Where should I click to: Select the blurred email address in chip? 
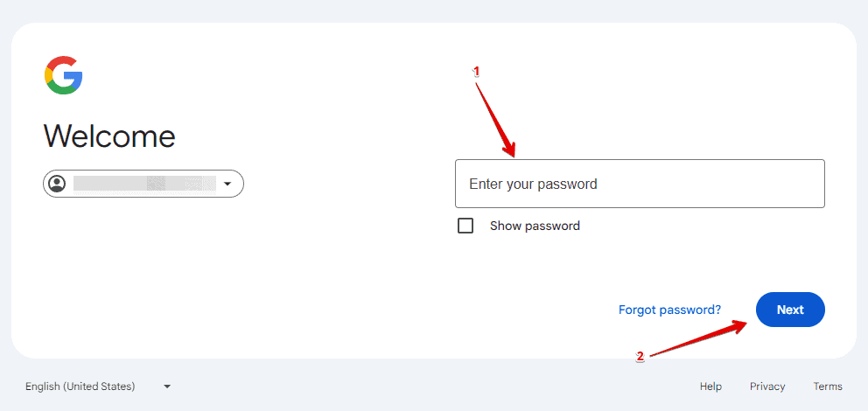144,184
